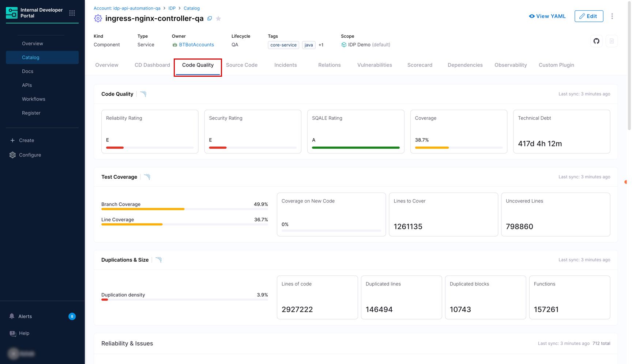Image resolution: width=632 pixels, height=364 pixels.
Task: Open the Technical Debt card
Action: click(x=562, y=132)
